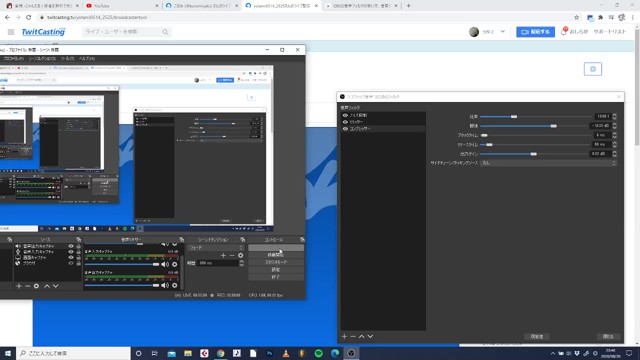Open settings gear of upper mixer channel
The image size is (640, 360).
click(x=175, y=264)
